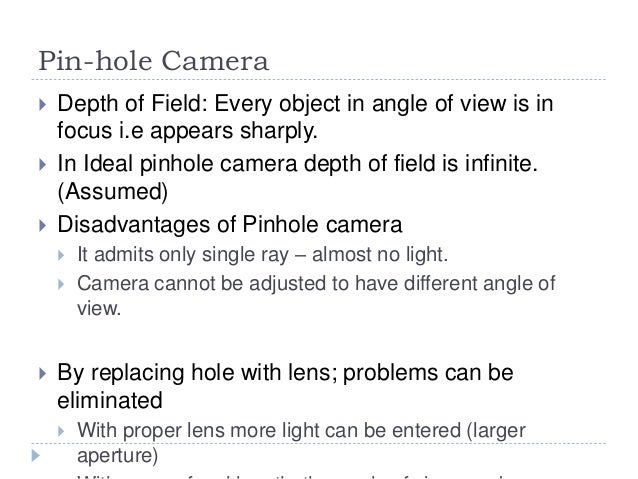Click the word 'view.' under Camera cannot be adjusted
Screen dimensions: 638x479
(99, 308)
